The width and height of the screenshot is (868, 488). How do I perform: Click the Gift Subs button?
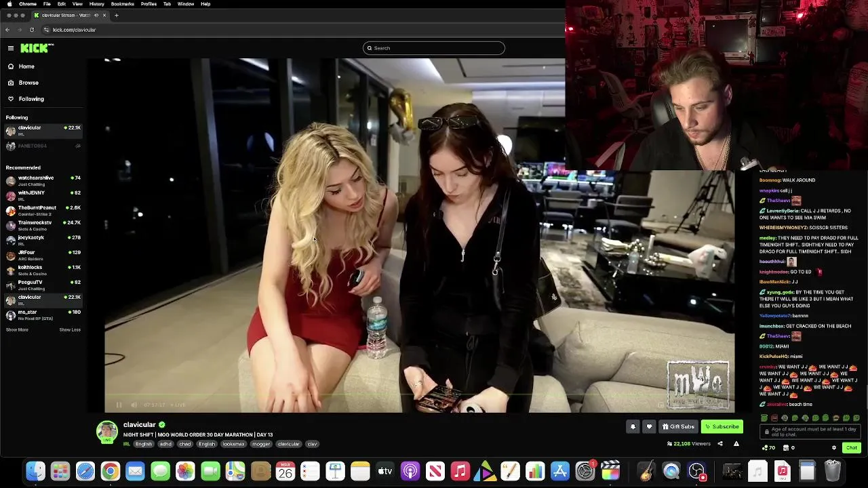[x=678, y=426]
